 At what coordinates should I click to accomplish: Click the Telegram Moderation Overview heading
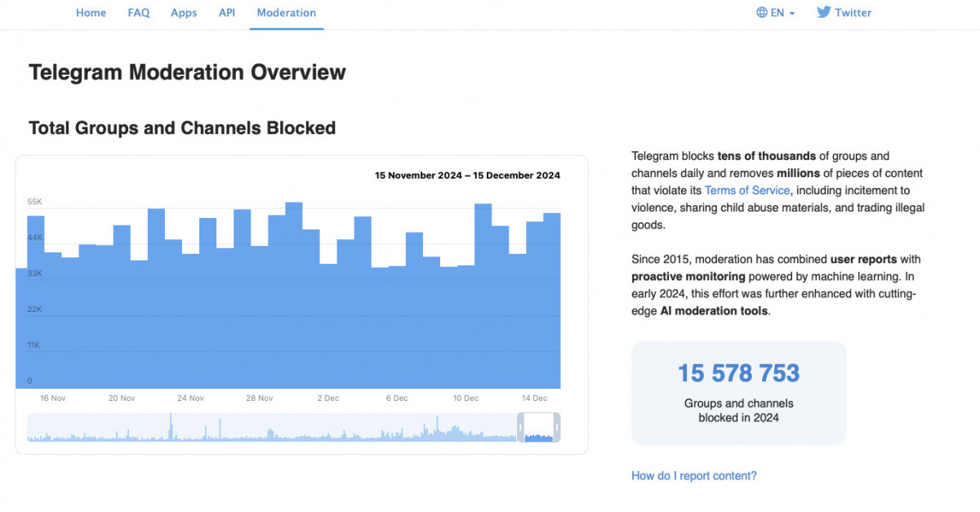pyautogui.click(x=187, y=72)
